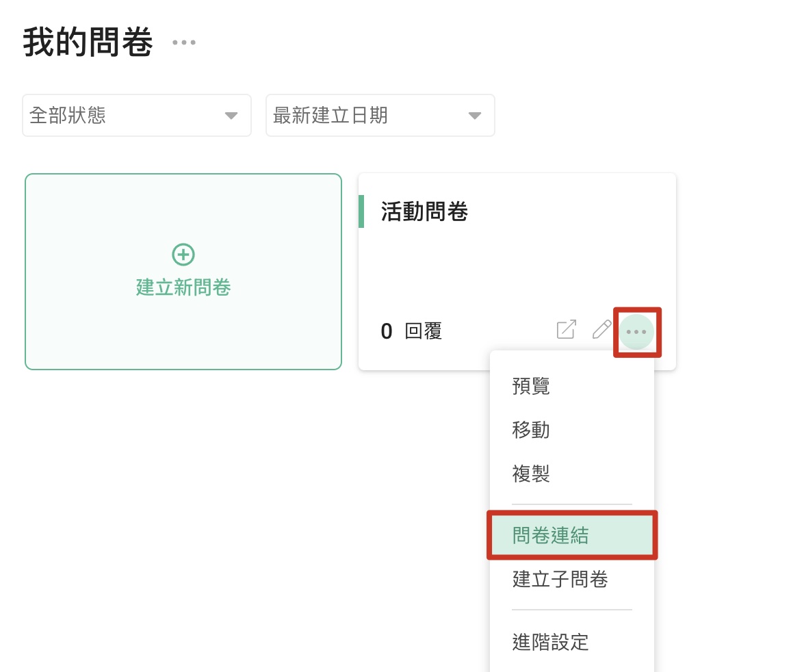Image resolution: width=791 pixels, height=672 pixels.
Task: Toggle the three-dot menu on 活動問卷 card
Action: point(636,332)
